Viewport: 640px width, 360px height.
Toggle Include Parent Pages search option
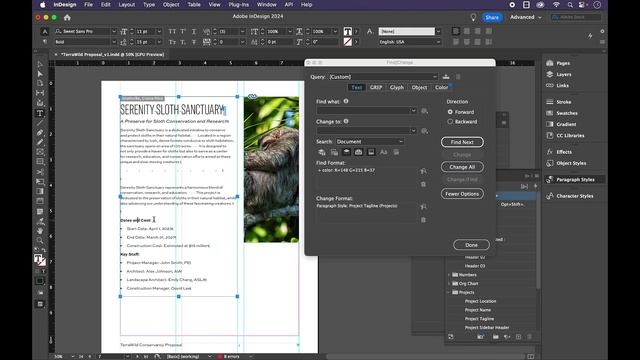[358, 152]
